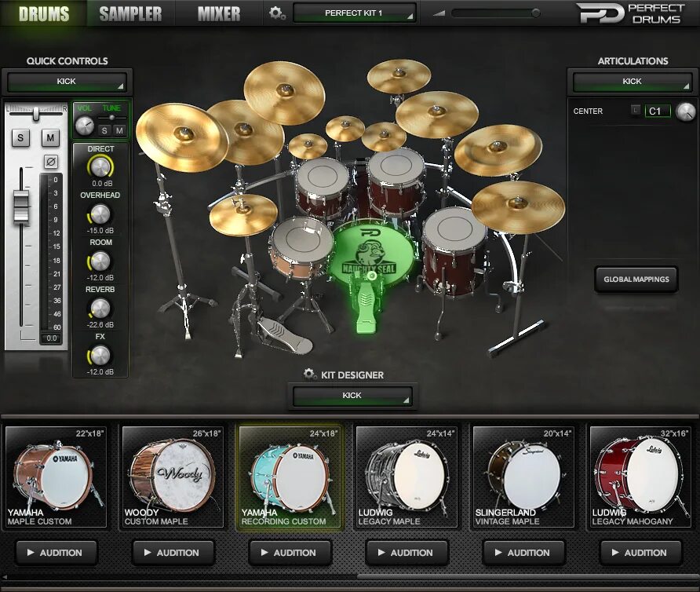This screenshot has width=700, height=592.
Task: Mute the channel with the large M button
Action: click(x=50, y=138)
